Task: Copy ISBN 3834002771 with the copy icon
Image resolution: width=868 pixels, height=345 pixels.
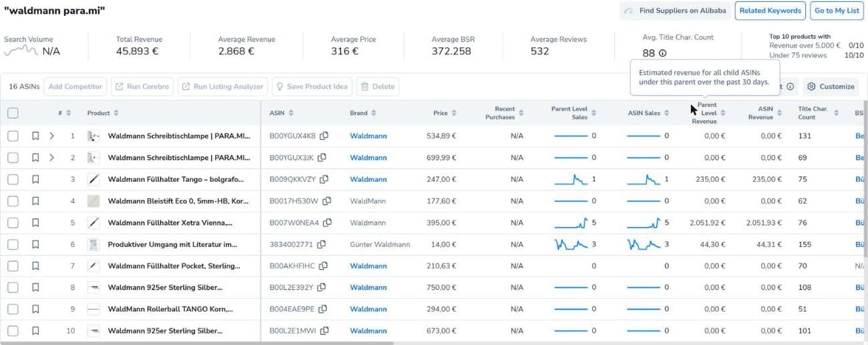Action: coord(322,245)
